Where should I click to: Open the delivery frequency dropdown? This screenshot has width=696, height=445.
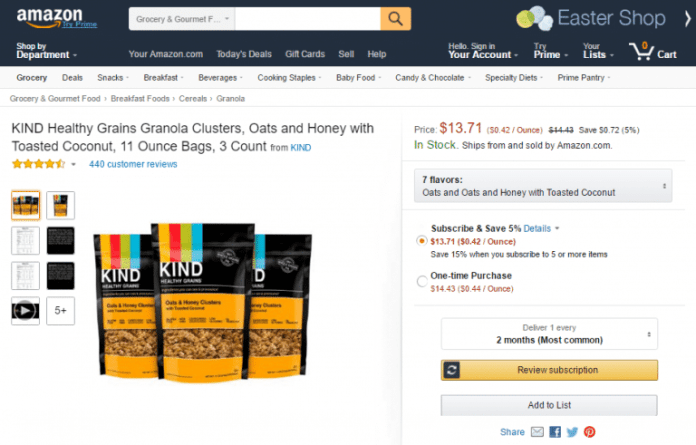pyautogui.click(x=549, y=334)
